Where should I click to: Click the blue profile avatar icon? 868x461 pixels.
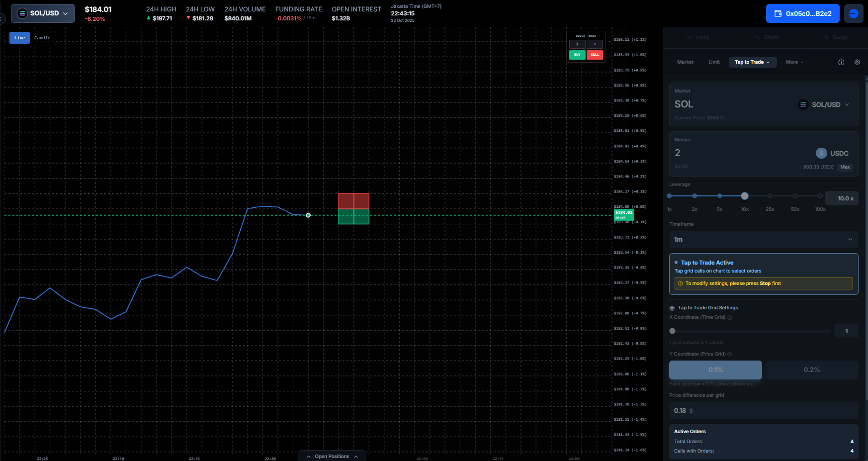(x=854, y=13)
